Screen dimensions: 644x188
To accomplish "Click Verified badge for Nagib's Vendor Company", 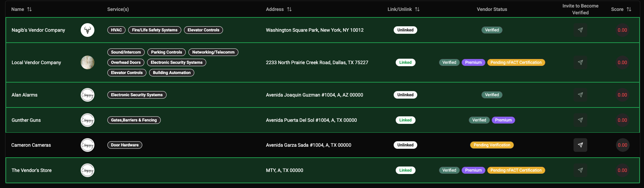I will 492,30.
